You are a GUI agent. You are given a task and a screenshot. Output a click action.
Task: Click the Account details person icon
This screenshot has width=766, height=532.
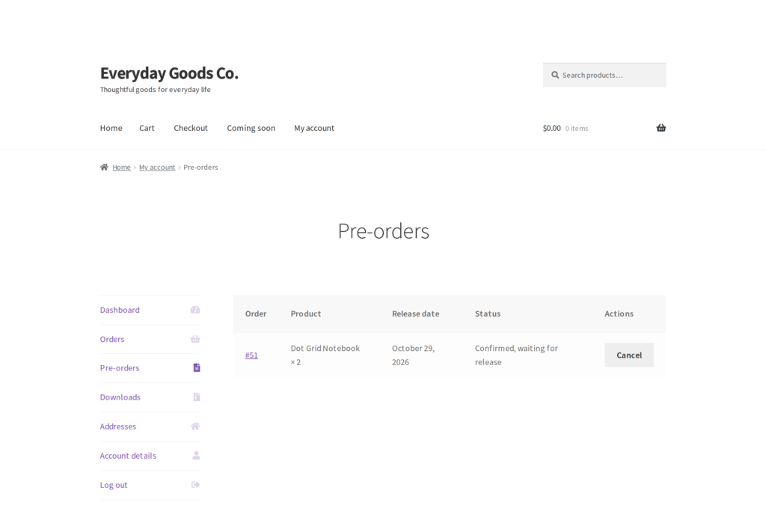[196, 456]
